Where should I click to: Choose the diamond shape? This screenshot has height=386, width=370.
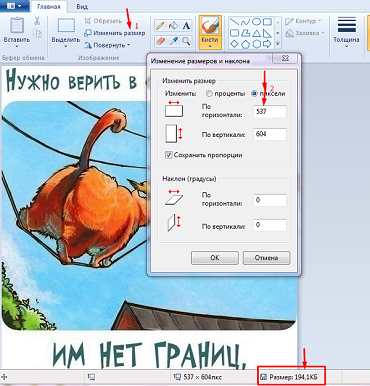coord(235,44)
